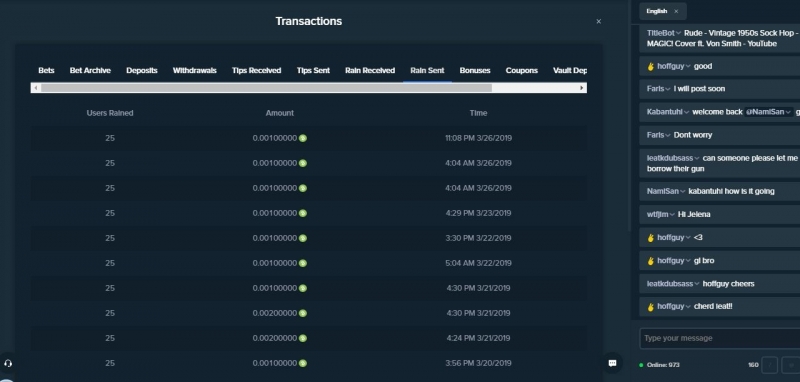View the Rain Received tab
The width and height of the screenshot is (800, 382).
click(370, 70)
